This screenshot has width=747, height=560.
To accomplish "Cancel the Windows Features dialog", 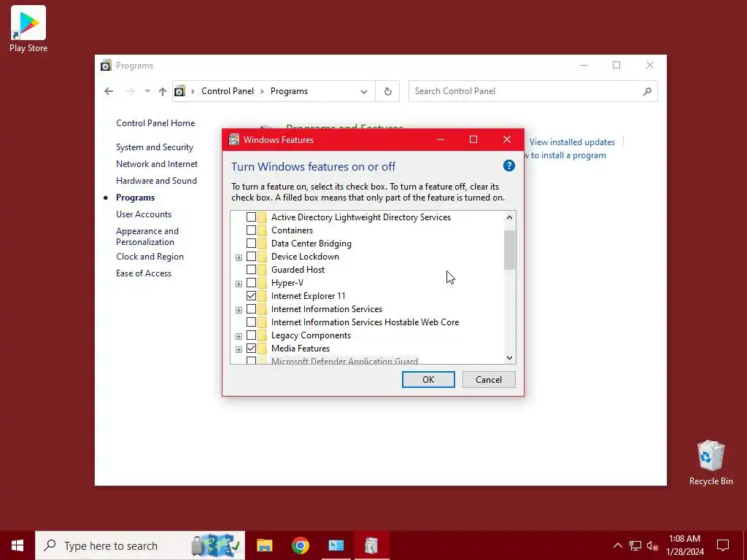I will [x=489, y=379].
